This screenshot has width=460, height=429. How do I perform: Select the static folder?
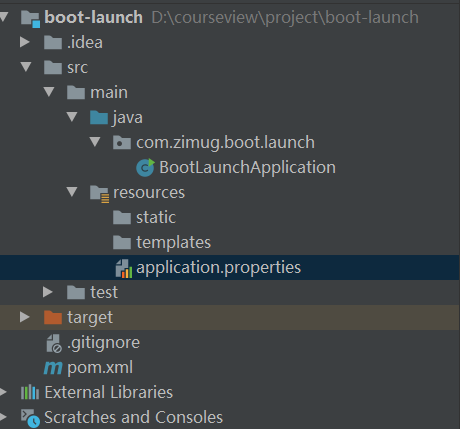[144, 217]
